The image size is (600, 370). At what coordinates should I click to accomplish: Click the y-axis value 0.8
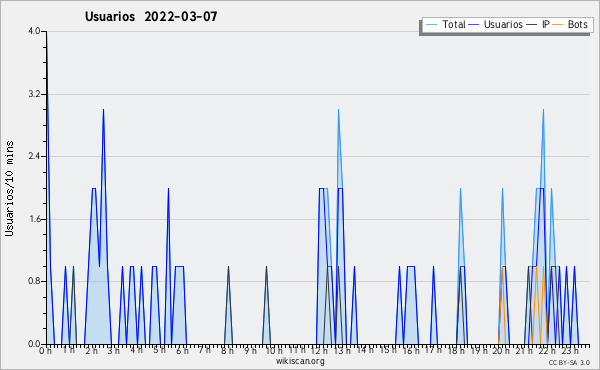click(34, 281)
